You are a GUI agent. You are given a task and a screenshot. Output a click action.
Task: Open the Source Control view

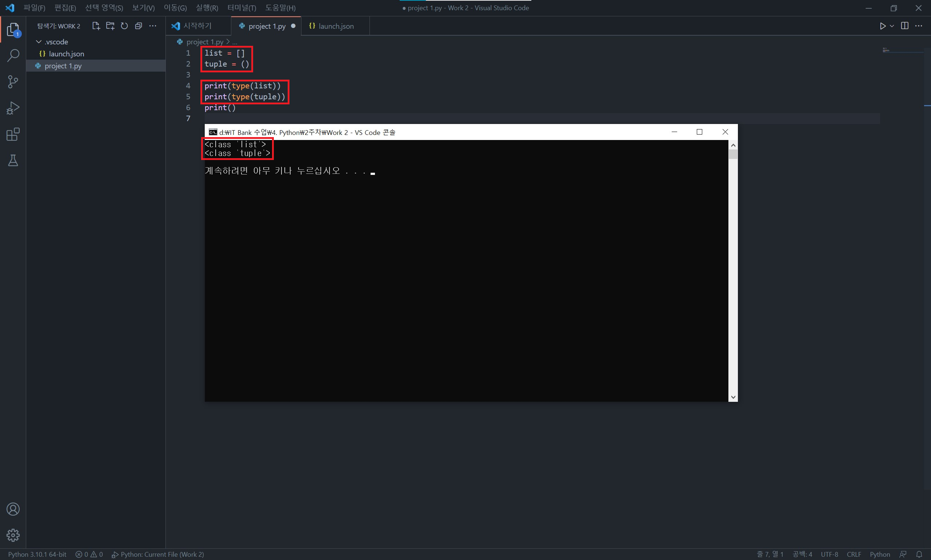[13, 81]
